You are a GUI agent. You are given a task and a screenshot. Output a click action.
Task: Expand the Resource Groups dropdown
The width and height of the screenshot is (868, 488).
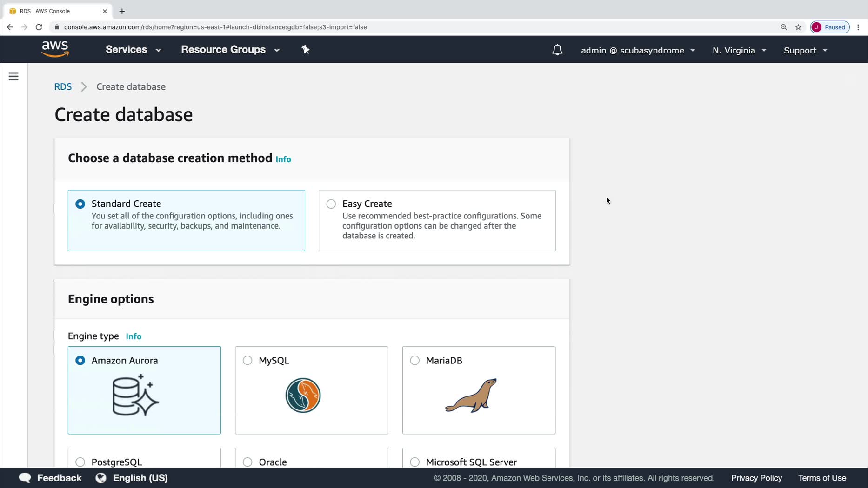pyautogui.click(x=230, y=50)
